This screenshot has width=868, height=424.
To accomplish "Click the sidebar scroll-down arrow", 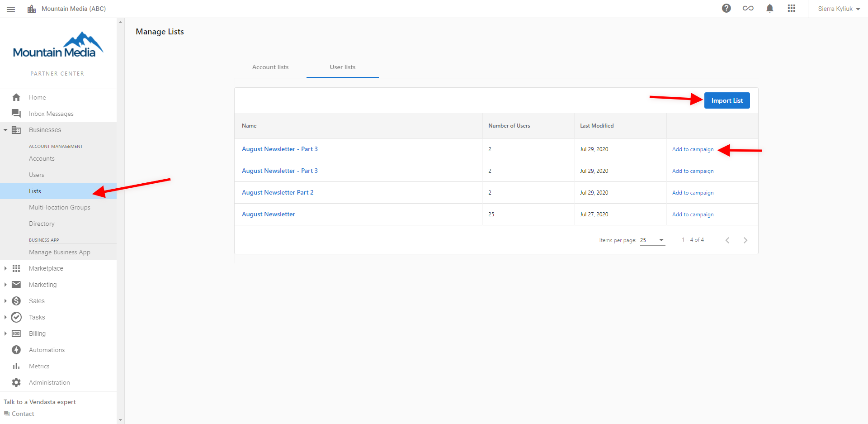I will point(120,420).
